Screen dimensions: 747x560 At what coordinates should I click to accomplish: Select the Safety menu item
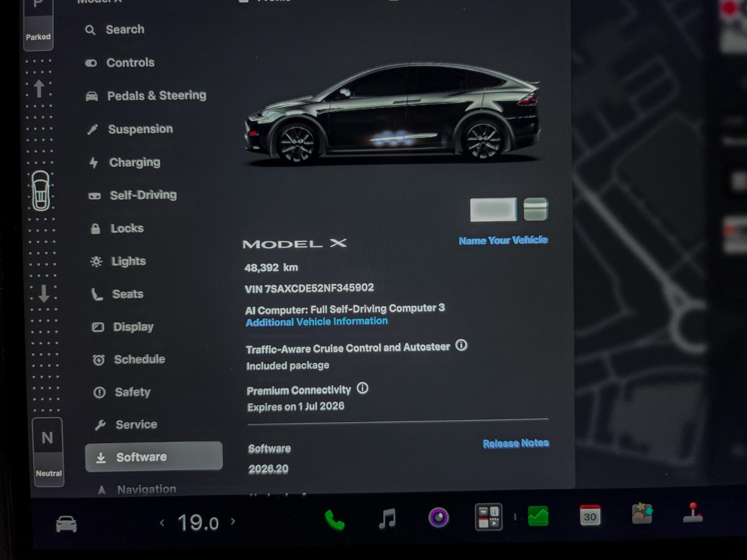[122, 392]
